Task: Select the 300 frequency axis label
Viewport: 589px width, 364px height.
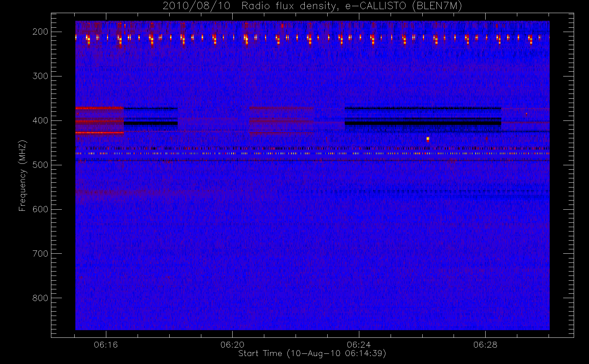Action: 40,76
